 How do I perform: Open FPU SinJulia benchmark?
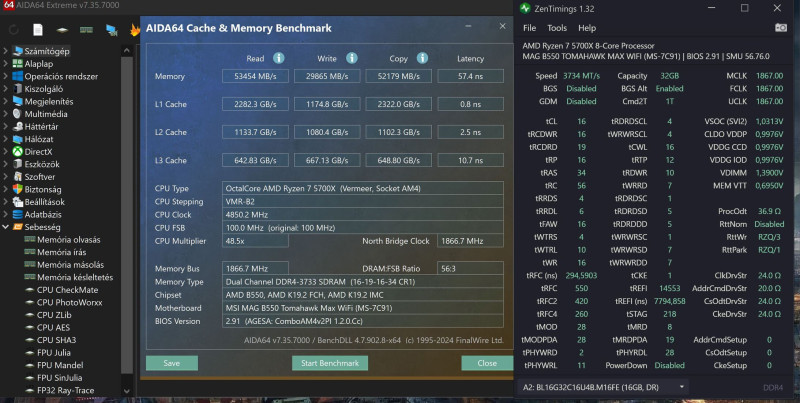[59, 377]
